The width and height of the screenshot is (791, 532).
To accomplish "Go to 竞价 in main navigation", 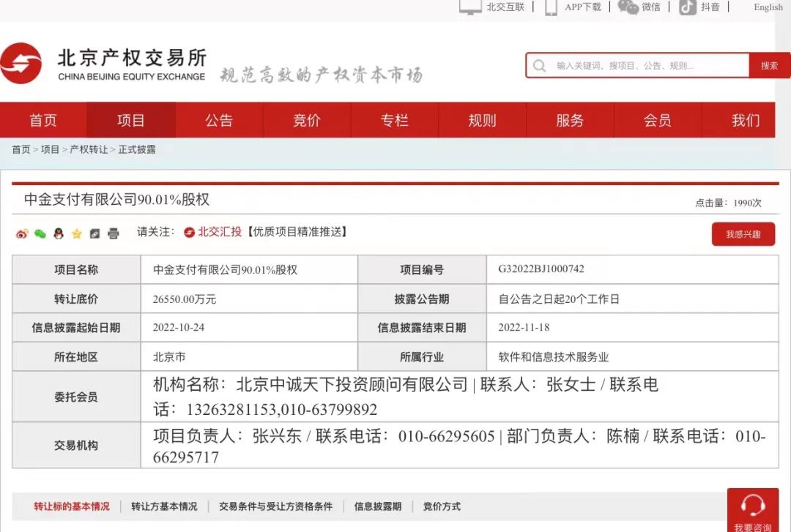I will pos(307,120).
